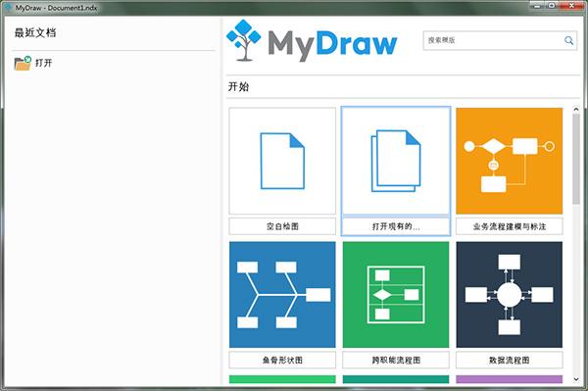Click the 数据流程图 label button
This screenshot has height=391, width=588.
pyautogui.click(x=510, y=361)
